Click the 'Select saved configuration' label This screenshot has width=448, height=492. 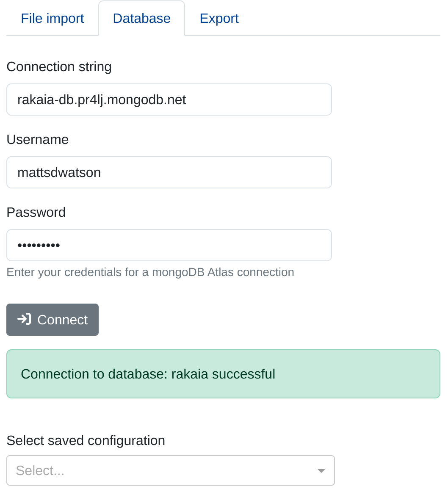click(x=86, y=440)
